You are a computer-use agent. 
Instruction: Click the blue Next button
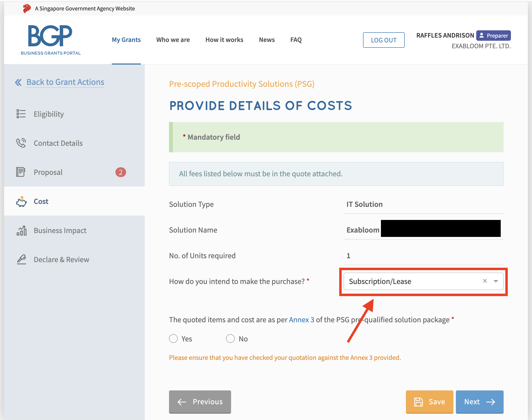pyautogui.click(x=479, y=402)
